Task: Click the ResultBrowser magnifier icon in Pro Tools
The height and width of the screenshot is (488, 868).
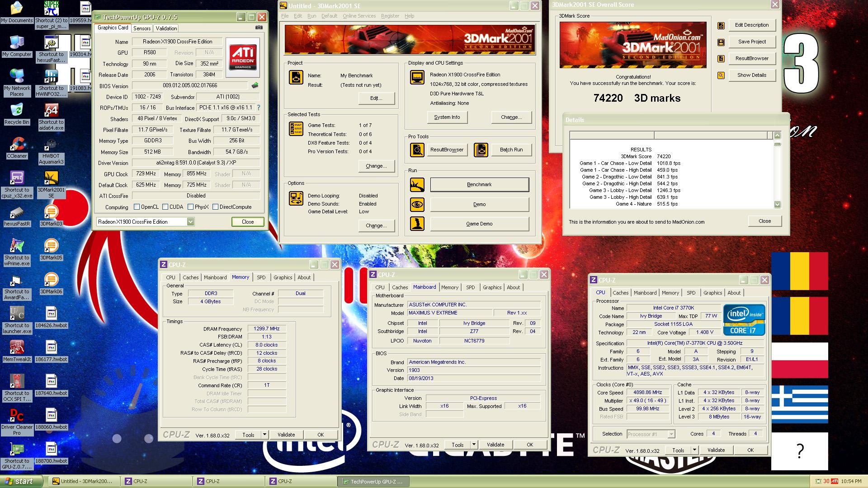Action: coord(417,150)
